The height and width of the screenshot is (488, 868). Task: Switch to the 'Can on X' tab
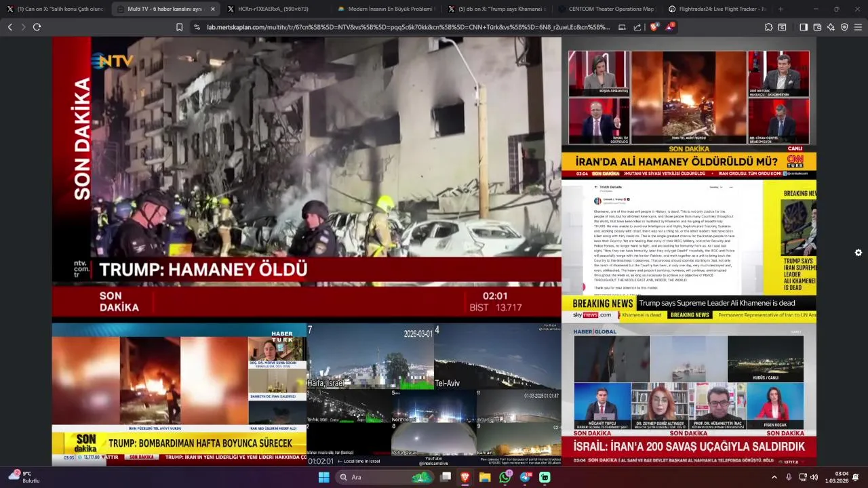tap(55, 9)
